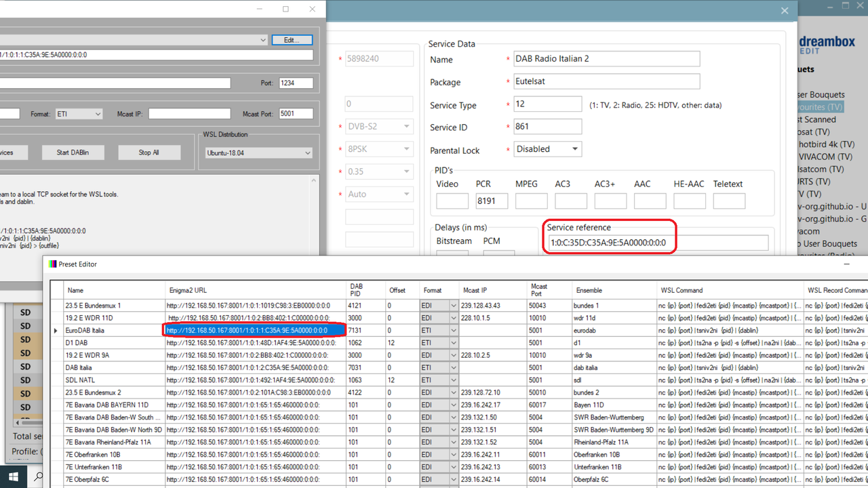This screenshot has height=488, width=868.
Task: Click the Edit... button
Action: [x=292, y=40]
